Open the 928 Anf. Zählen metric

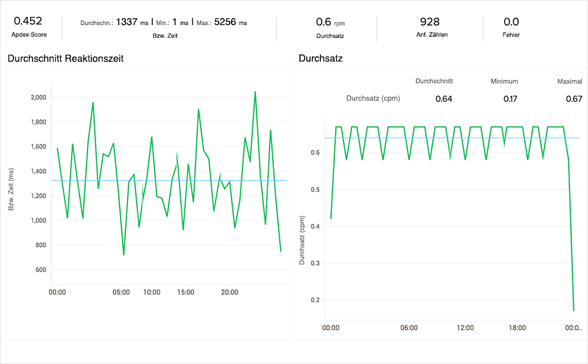pos(429,22)
